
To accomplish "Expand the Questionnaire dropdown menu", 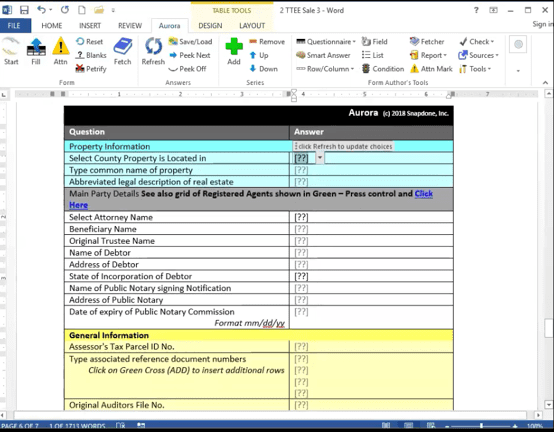I will pos(326,42).
